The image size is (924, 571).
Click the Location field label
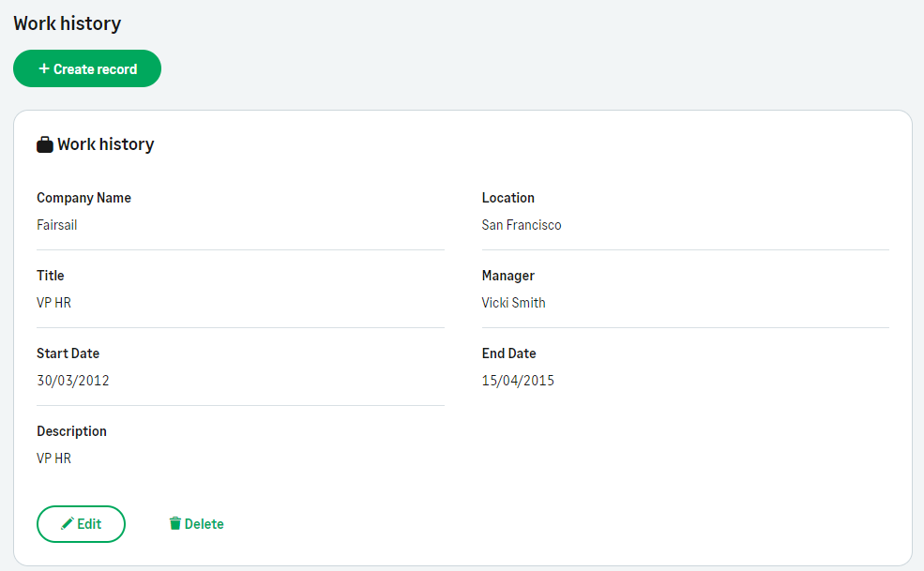(508, 198)
